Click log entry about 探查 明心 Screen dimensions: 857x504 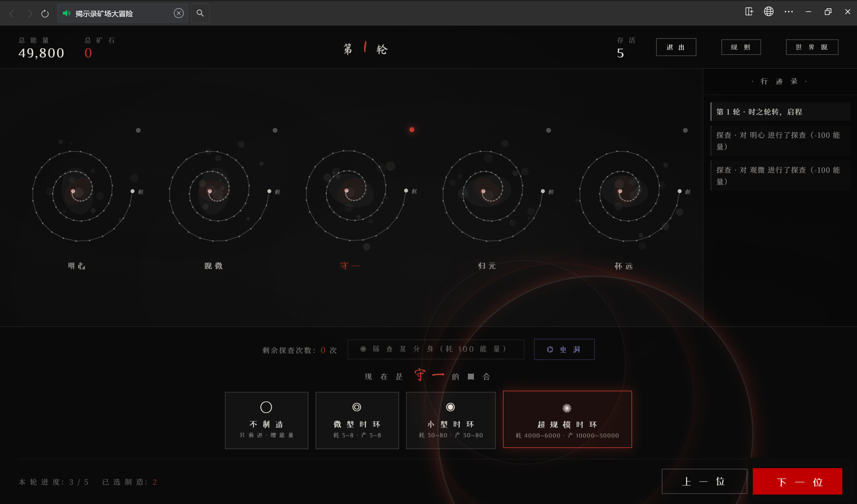[780, 140]
